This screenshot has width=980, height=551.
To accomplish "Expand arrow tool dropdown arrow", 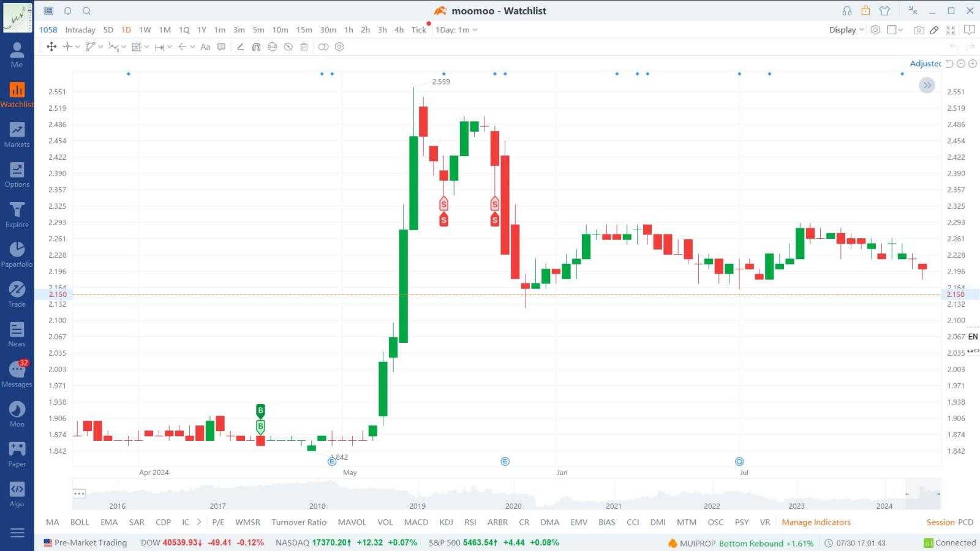I will tap(192, 47).
